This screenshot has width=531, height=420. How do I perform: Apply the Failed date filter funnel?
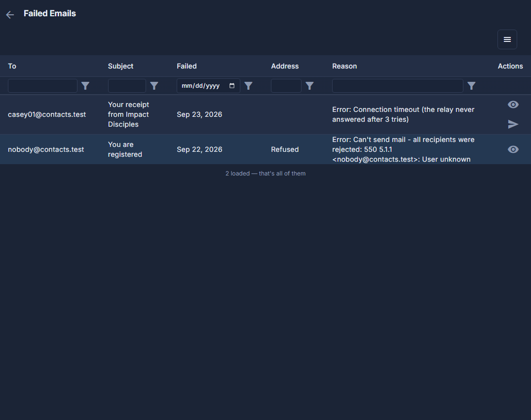point(248,86)
